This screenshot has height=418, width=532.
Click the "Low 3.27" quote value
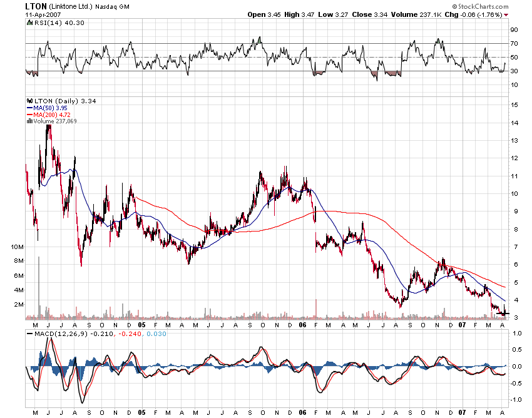(x=333, y=14)
